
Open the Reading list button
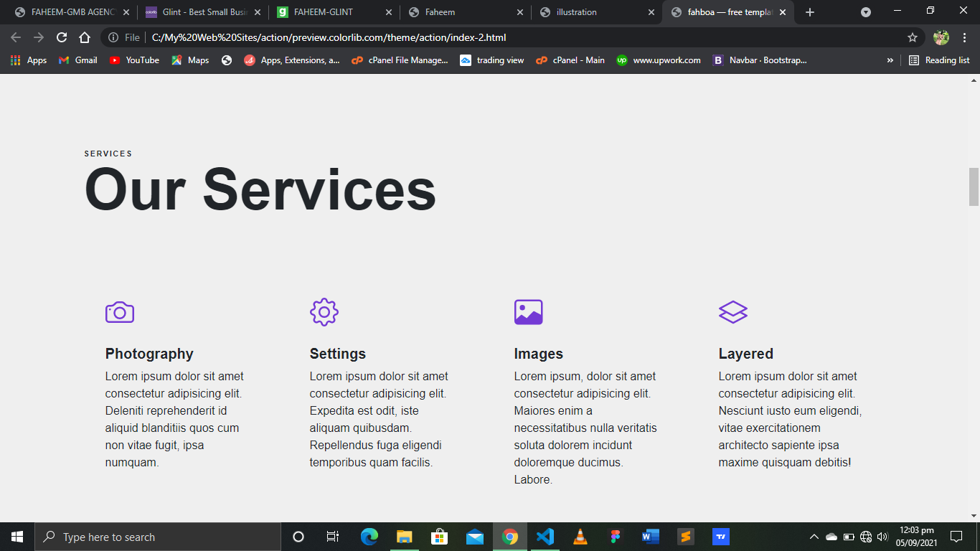(x=939, y=60)
